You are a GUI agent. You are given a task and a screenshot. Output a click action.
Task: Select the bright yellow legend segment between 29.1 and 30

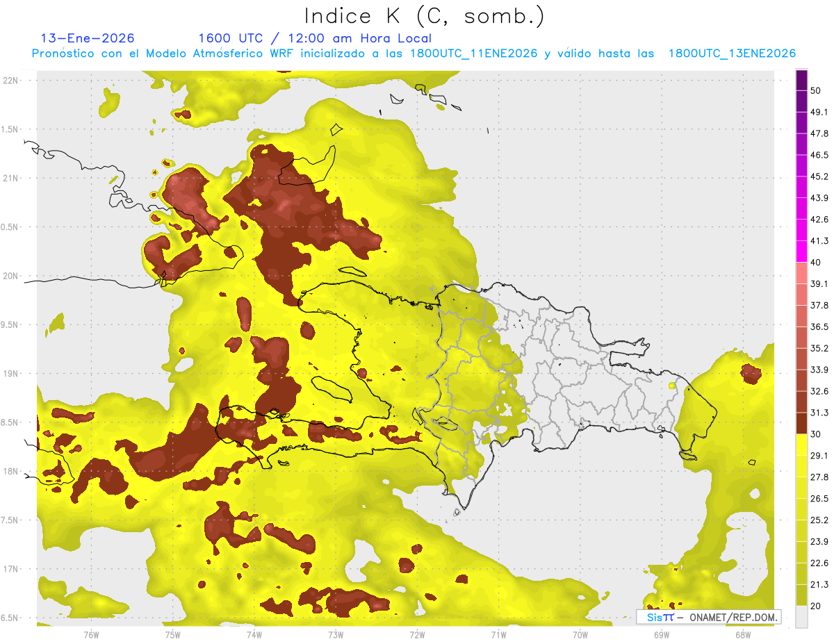tap(801, 445)
